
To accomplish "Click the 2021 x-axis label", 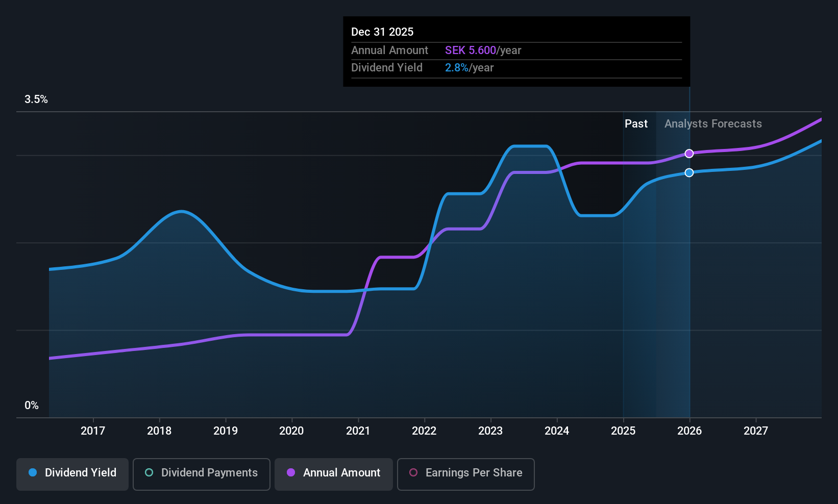I will click(x=358, y=431).
